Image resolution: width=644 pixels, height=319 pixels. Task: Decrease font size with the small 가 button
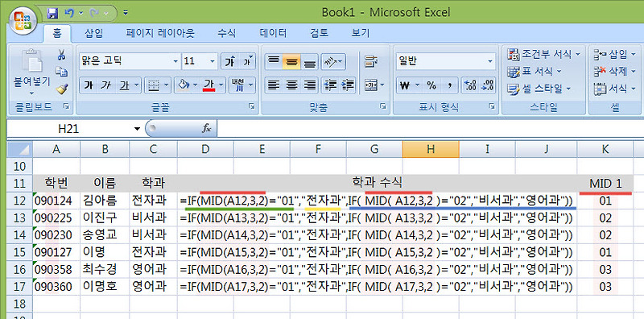[x=248, y=61]
